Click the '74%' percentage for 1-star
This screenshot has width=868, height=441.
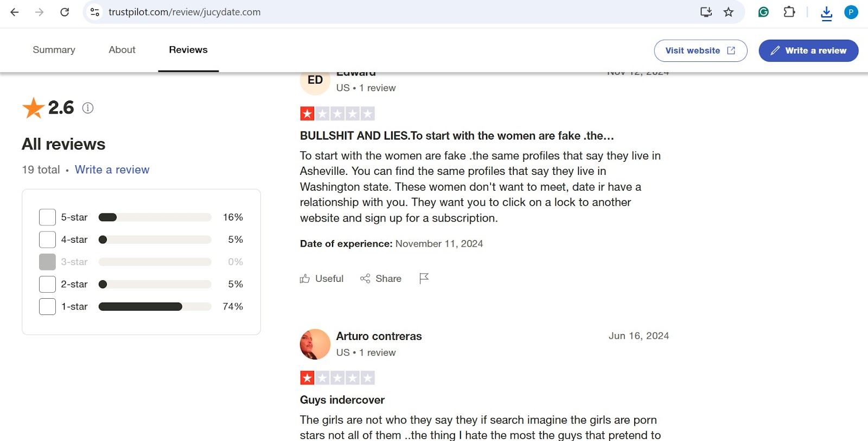tap(233, 306)
